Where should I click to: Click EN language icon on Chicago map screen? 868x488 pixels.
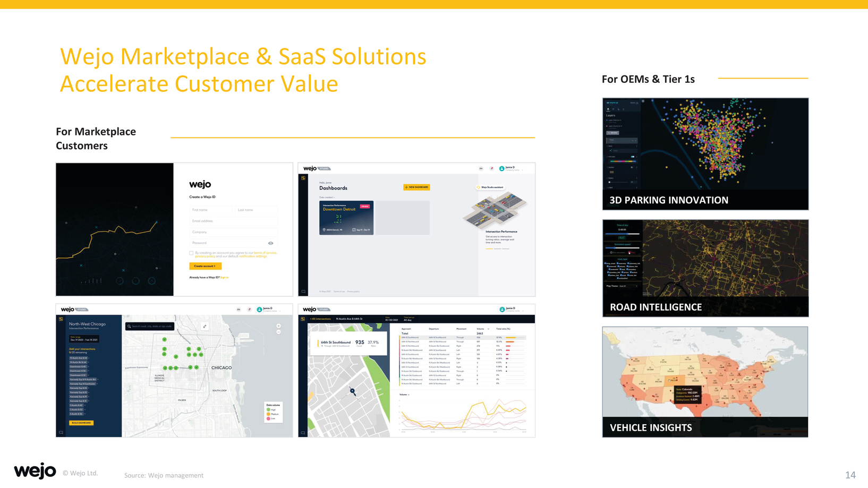[x=239, y=309]
